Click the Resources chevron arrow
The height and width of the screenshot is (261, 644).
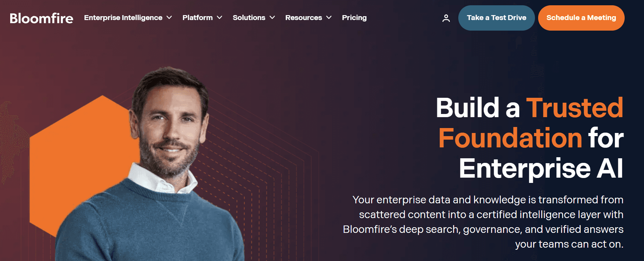pos(330,18)
